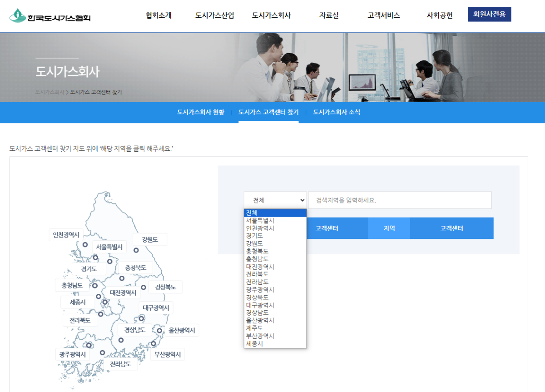Open the 고객서비스 menu

[x=383, y=15]
